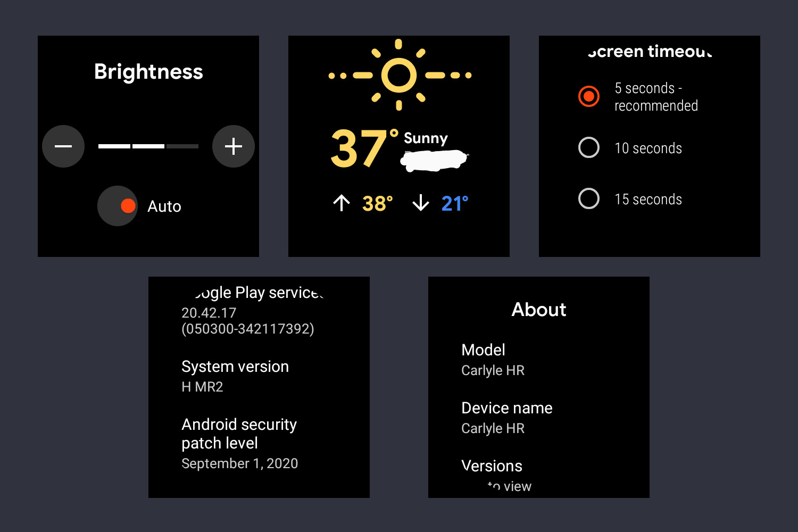Select 5 seconds recommended timeout
This screenshot has height=532, width=798.
pos(589,96)
